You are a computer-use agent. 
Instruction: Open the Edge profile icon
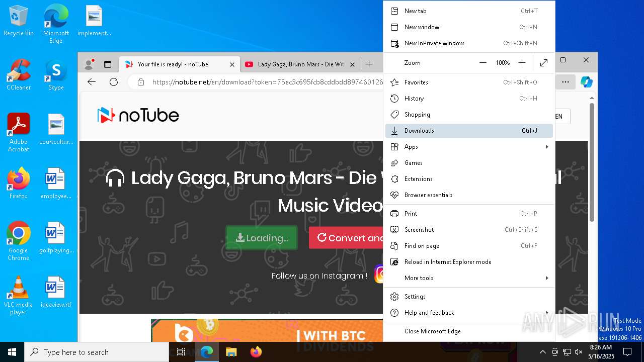(x=89, y=64)
